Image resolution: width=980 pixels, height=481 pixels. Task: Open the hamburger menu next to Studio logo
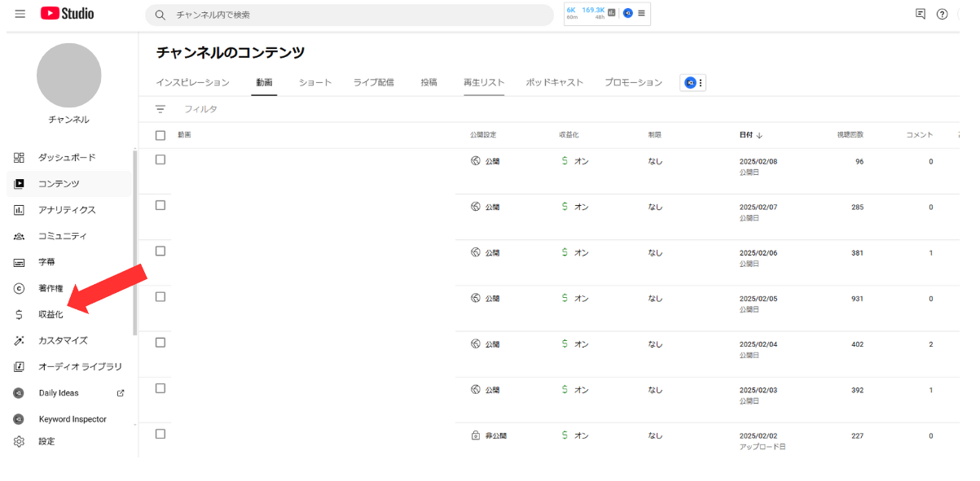click(x=20, y=14)
